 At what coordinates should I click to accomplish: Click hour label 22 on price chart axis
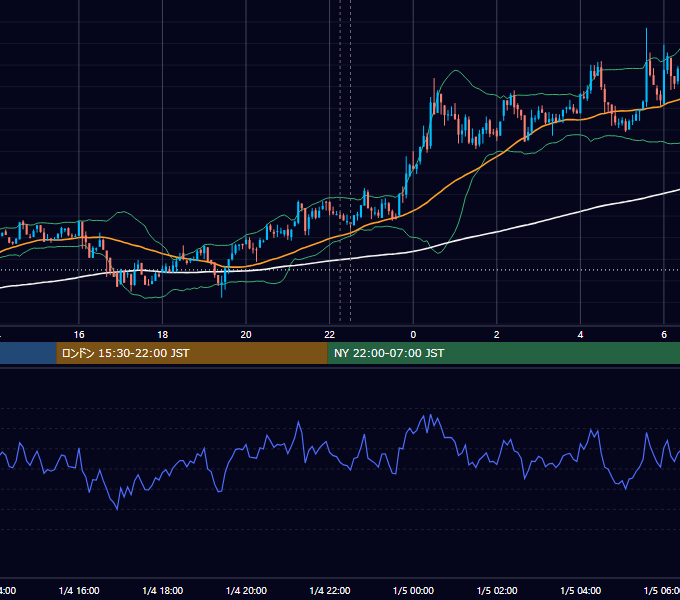330,335
